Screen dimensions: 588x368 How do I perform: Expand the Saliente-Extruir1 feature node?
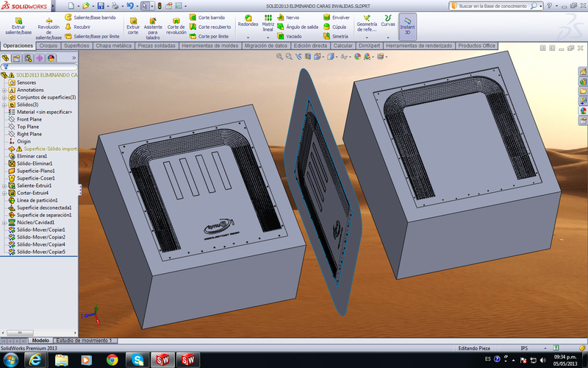coord(4,185)
